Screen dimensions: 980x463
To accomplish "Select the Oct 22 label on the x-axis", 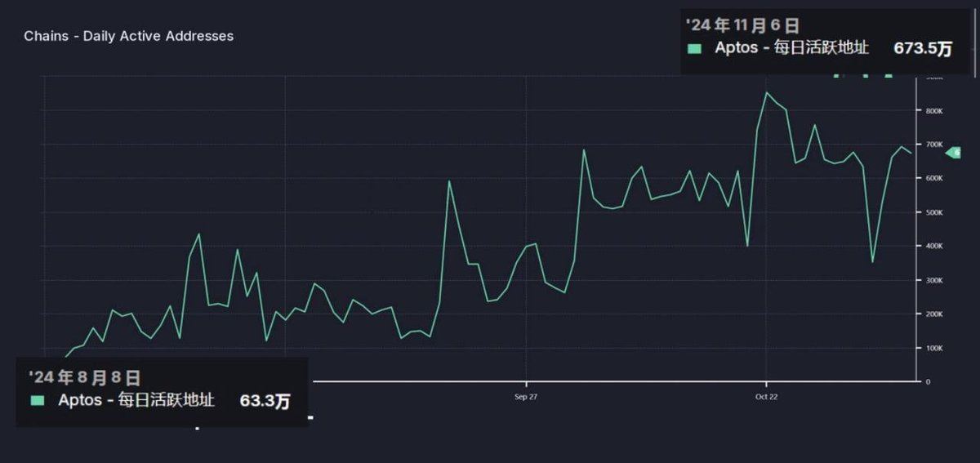I will click(766, 397).
